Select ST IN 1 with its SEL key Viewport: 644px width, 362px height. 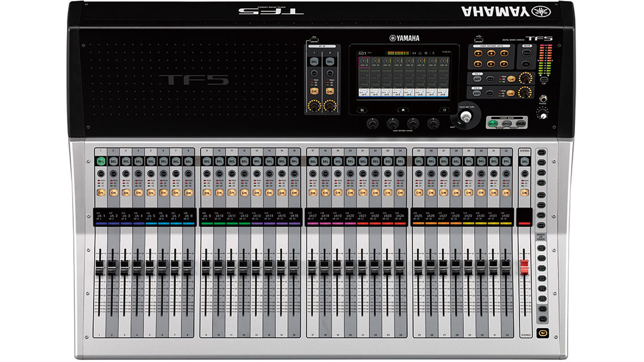(314, 62)
